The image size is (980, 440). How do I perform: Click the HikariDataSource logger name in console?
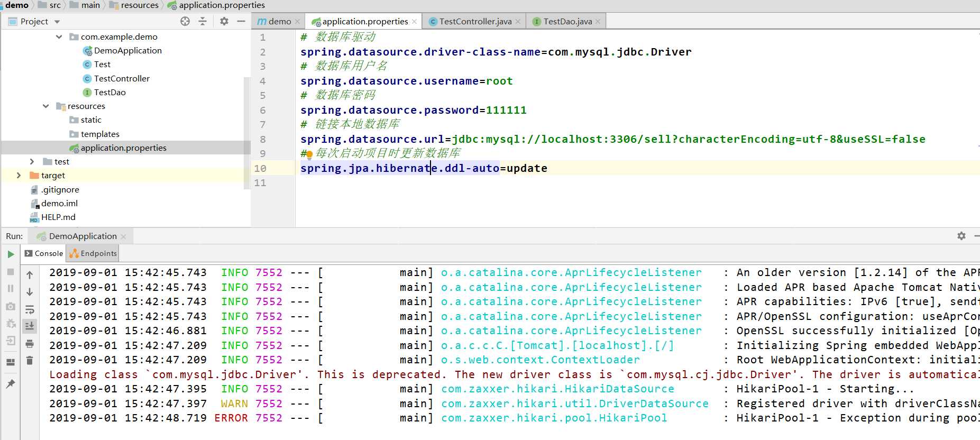pos(558,389)
